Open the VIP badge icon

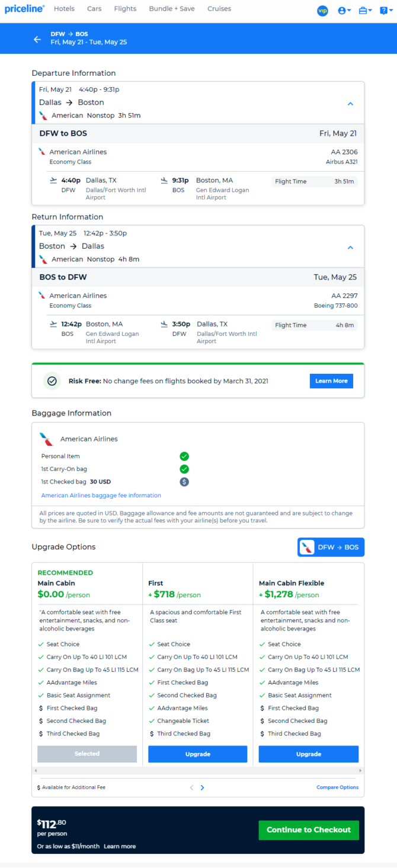322,11
